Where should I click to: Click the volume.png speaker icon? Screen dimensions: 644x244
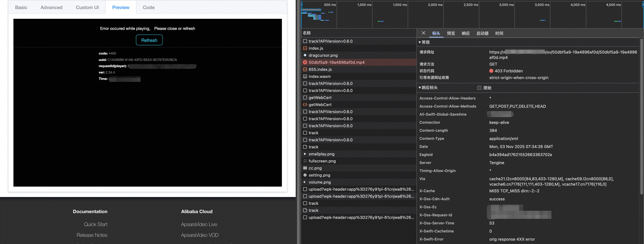[x=305, y=182]
